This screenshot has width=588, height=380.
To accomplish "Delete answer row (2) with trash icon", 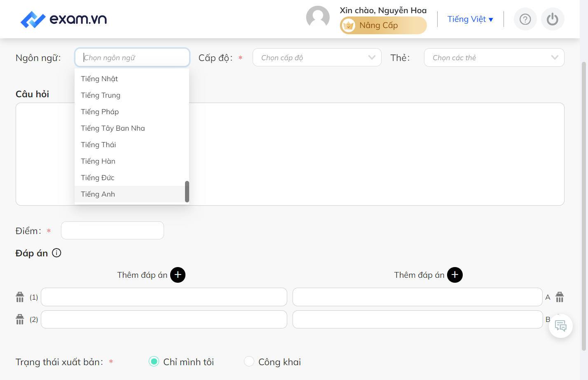I will tap(20, 319).
